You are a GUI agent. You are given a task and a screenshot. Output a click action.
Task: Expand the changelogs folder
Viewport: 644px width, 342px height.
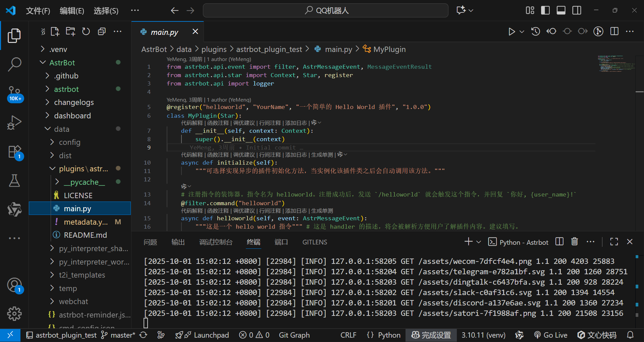tap(74, 102)
